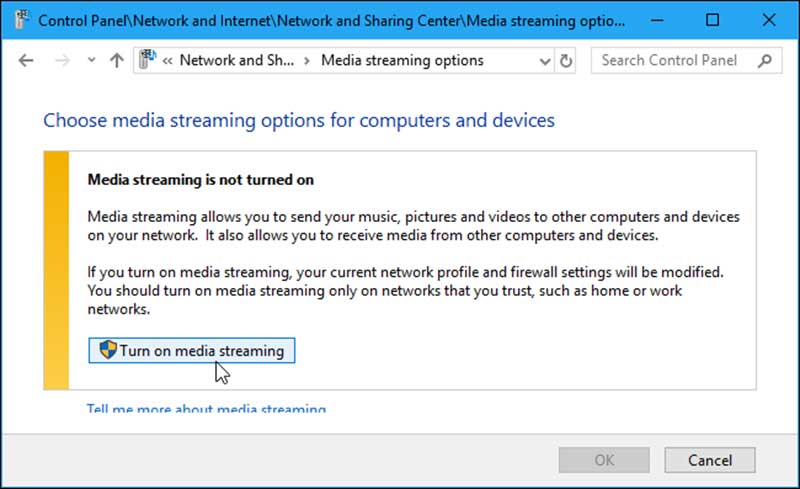Viewport: 800px width, 489px height.
Task: Turn on media streaming
Action: point(192,351)
